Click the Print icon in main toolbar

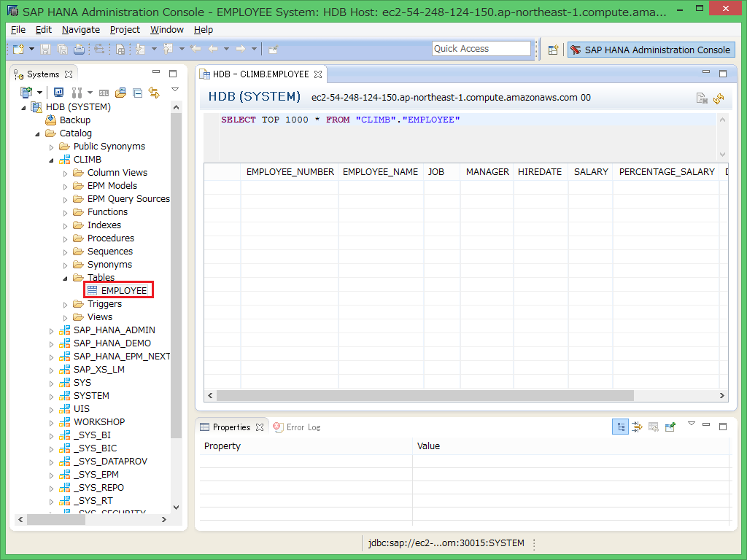tap(79, 49)
